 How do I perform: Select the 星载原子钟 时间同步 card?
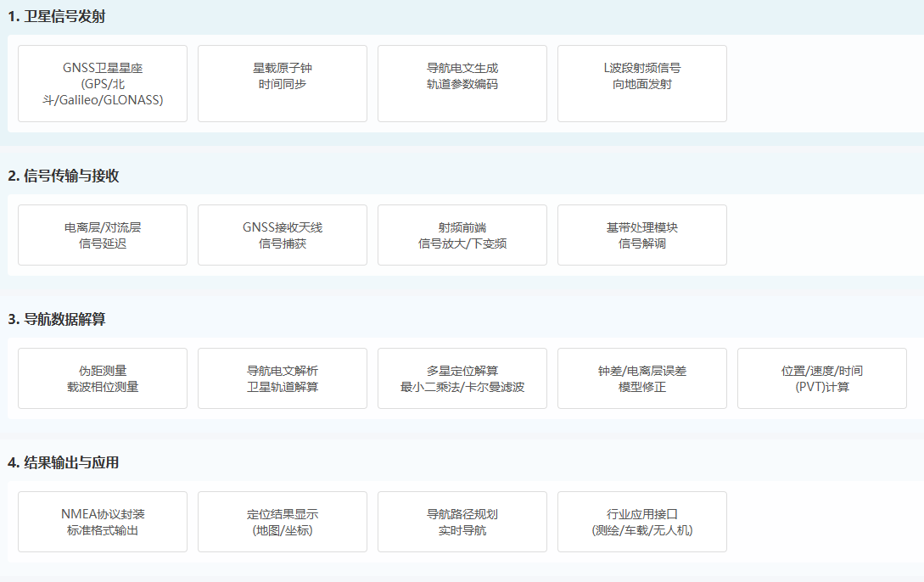coord(283,83)
